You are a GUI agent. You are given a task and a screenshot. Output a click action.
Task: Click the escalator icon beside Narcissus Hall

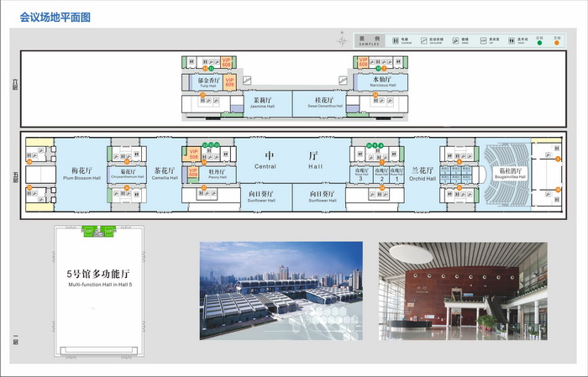click(x=343, y=81)
